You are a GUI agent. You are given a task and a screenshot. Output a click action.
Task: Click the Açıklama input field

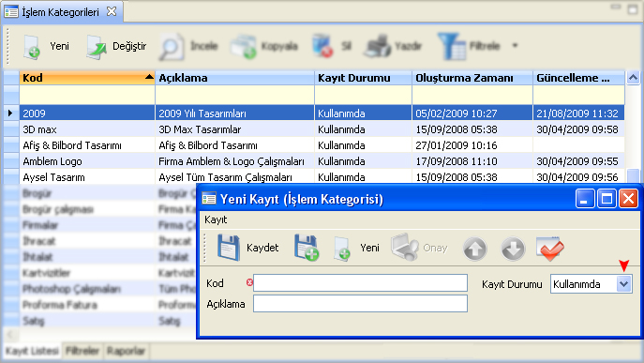coord(360,304)
